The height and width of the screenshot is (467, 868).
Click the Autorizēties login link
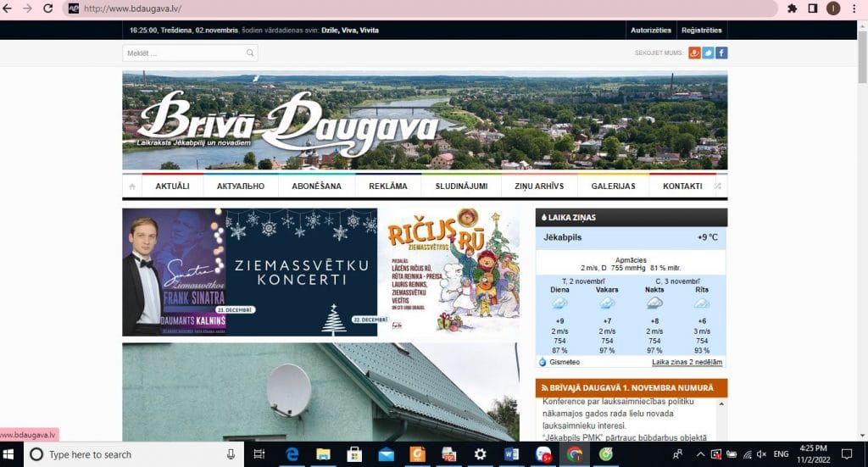tap(651, 31)
